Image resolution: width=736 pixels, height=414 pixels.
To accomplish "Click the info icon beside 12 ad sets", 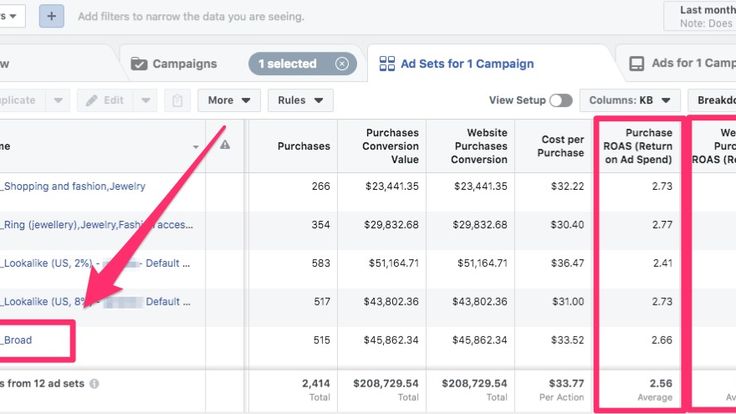I will coord(94,383).
